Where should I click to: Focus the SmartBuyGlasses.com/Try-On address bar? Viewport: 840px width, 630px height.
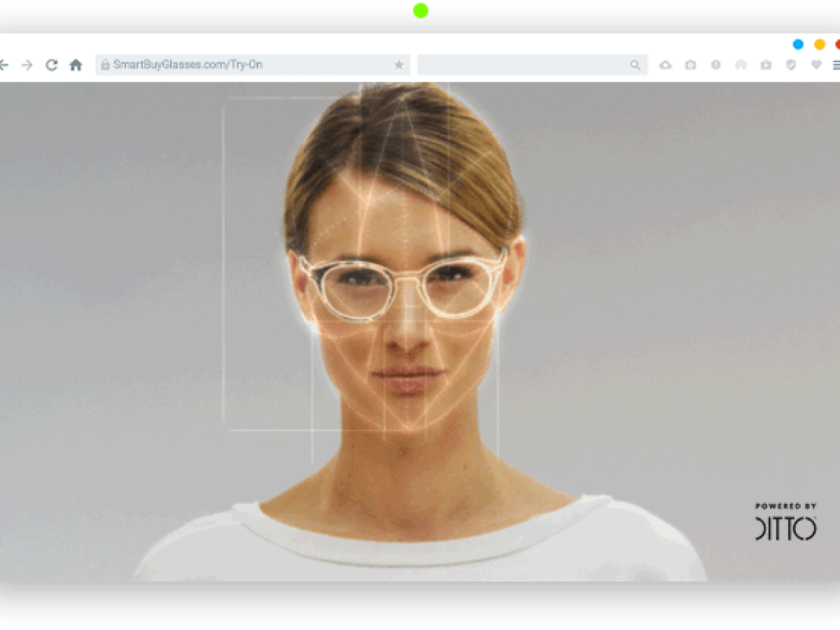(x=253, y=65)
